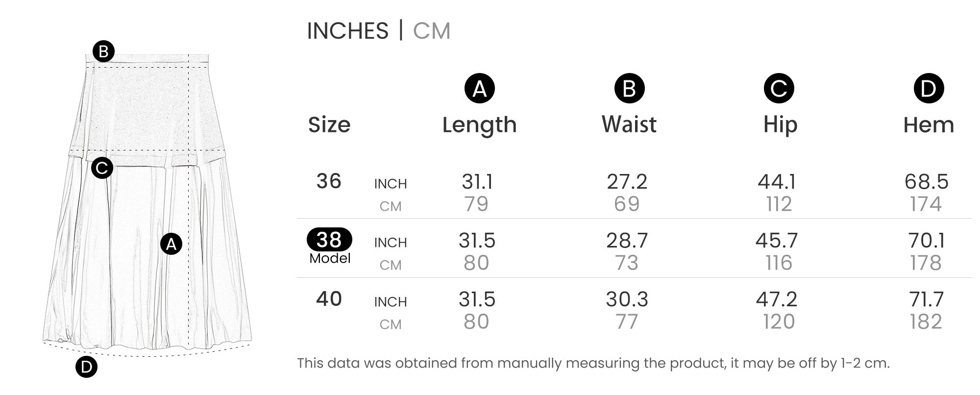The image size is (980, 395).
Task: Click the Length column header
Action: [x=479, y=125]
